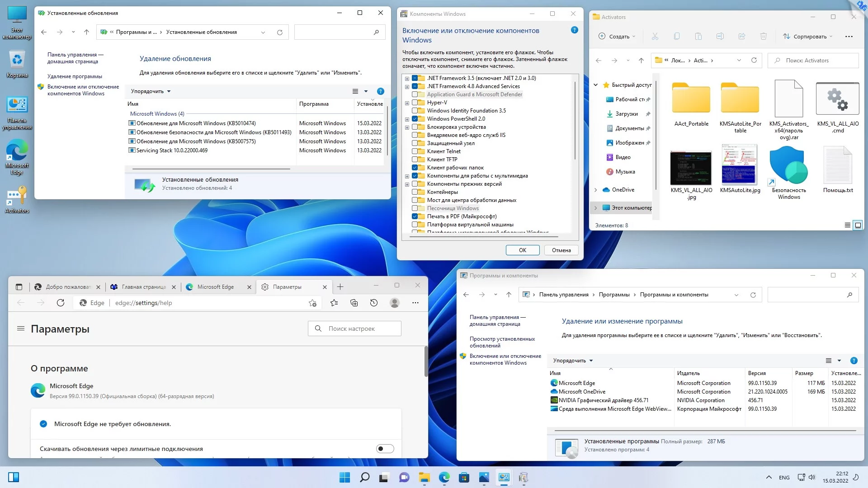Open Edge history clock icon
Image resolution: width=868 pixels, height=488 pixels.
374,303
